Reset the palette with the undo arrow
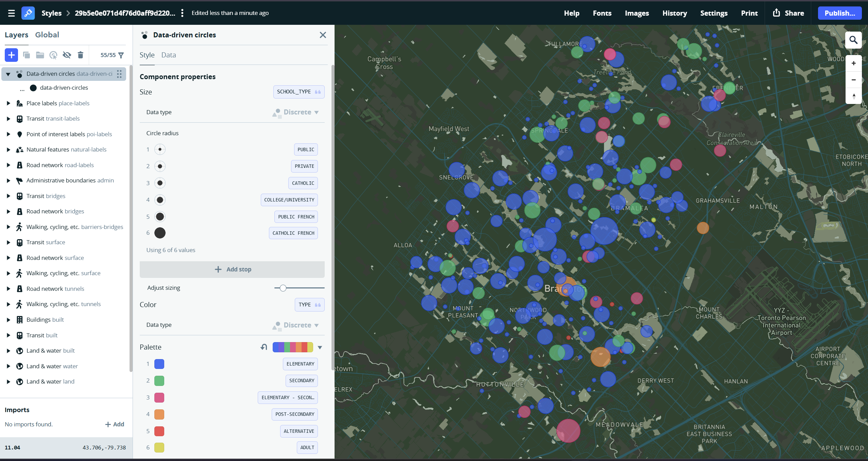Screen dimensions: 868x461 click(263, 347)
